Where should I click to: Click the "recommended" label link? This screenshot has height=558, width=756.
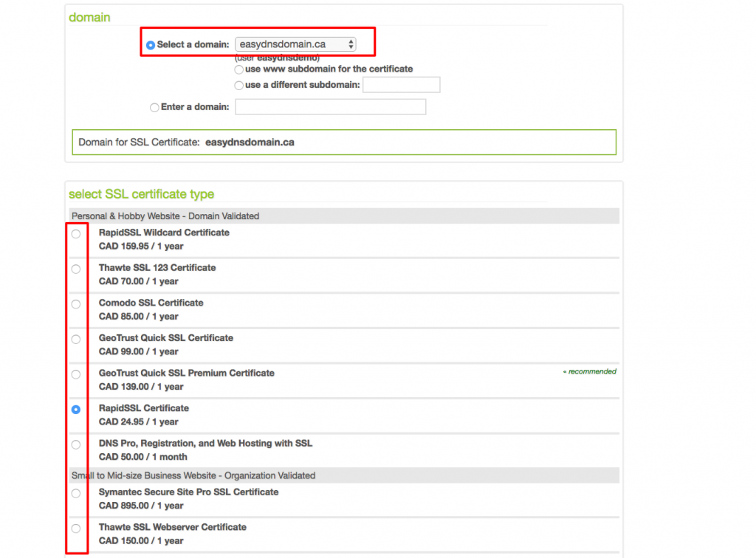(x=588, y=371)
